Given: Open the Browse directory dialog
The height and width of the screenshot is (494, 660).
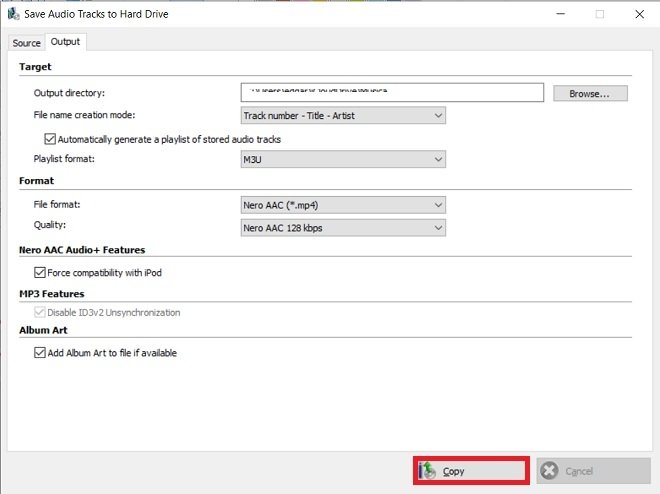Looking at the screenshot, I should [x=590, y=93].
